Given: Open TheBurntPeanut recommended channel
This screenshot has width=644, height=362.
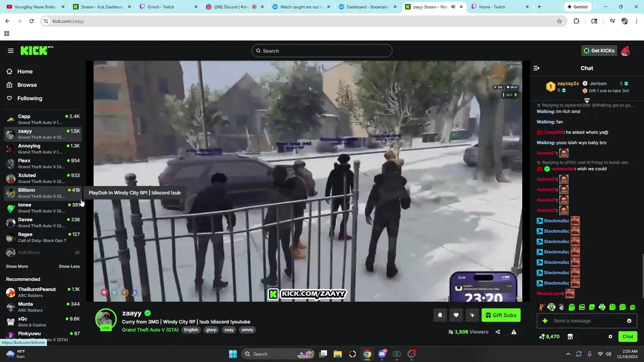Looking at the screenshot, I should [x=43, y=292].
